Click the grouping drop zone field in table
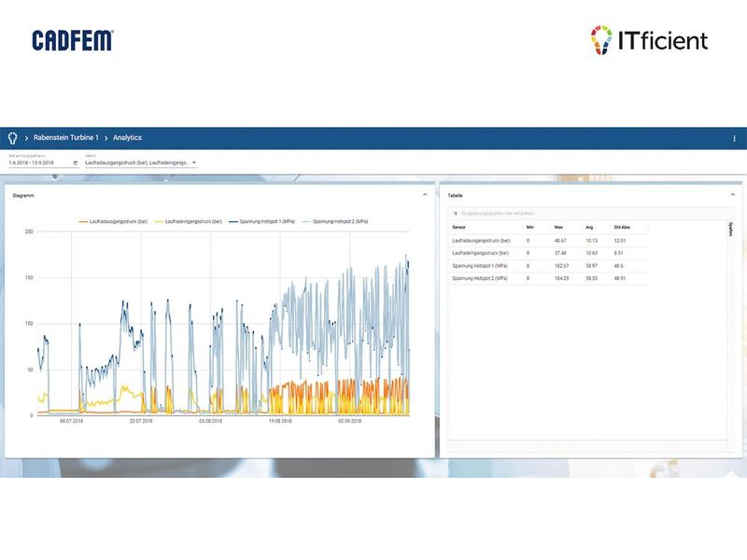Image resolution: width=747 pixels, height=560 pixels. pyautogui.click(x=591, y=214)
